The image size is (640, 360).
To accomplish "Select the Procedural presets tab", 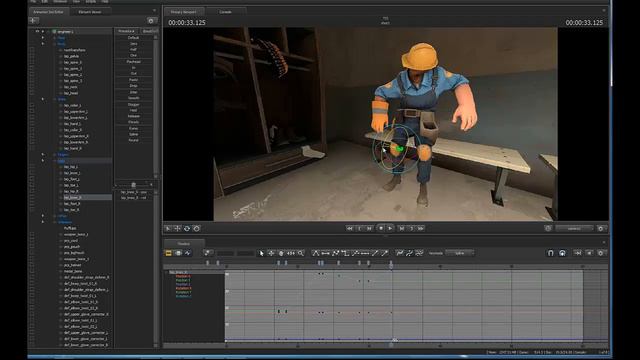I will [126, 31].
